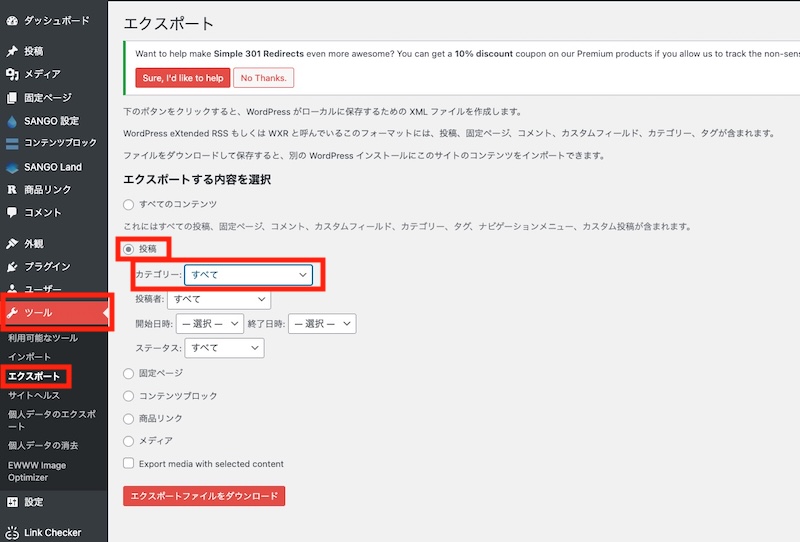Open the ユーザー menu item
Viewport: 800px width, 542px height.
pyautogui.click(x=43, y=289)
